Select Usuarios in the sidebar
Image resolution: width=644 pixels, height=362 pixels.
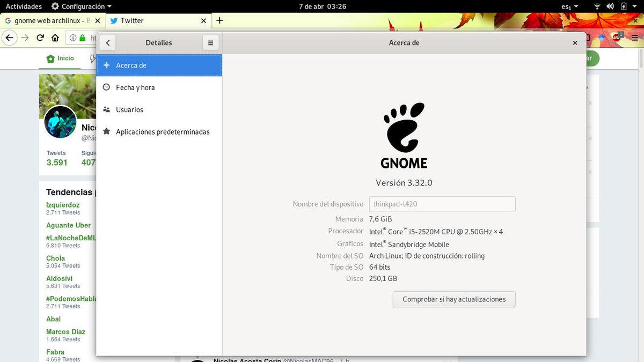tap(159, 109)
